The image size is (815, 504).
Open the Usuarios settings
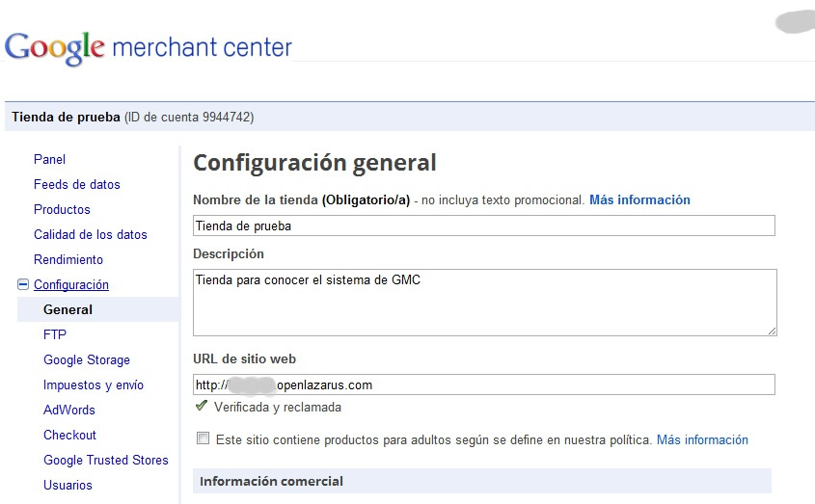click(x=68, y=485)
